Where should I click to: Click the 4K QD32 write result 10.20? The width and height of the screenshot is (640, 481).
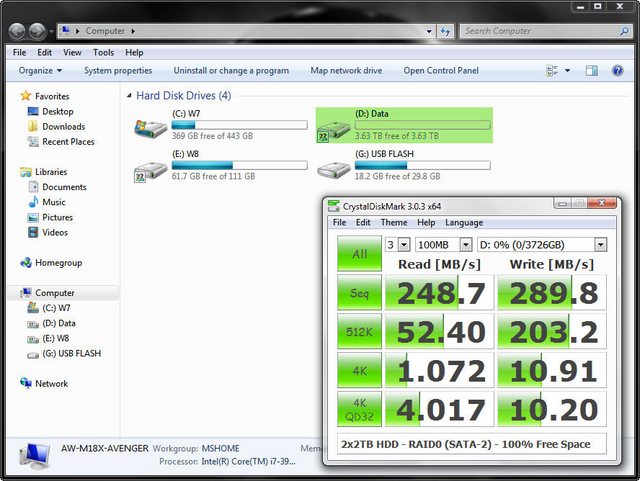pos(552,409)
